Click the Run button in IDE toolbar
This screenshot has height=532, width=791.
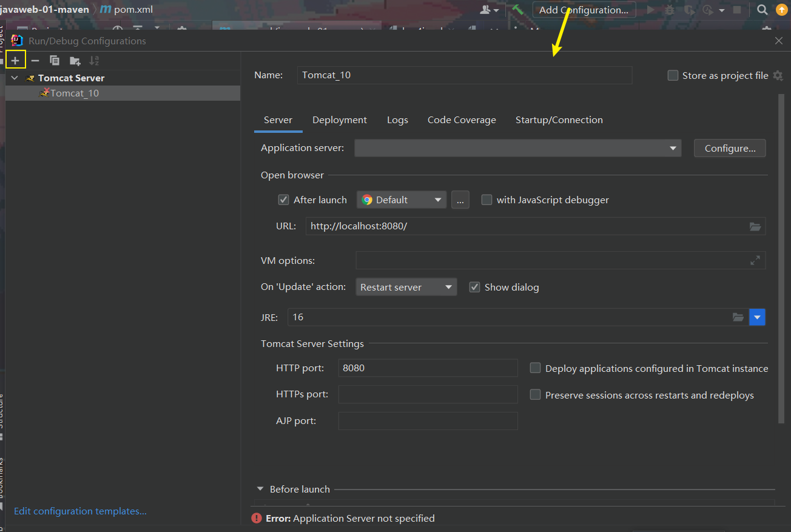point(651,10)
